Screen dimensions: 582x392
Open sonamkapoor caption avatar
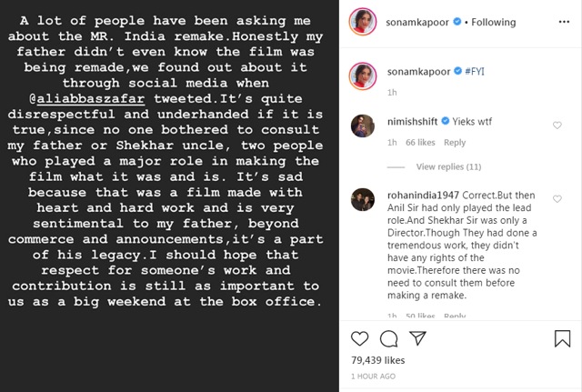tap(363, 76)
